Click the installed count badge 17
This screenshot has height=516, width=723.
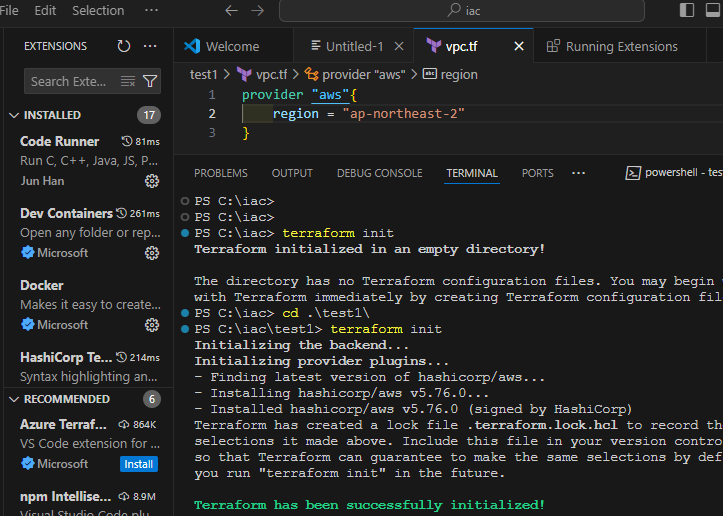149,115
